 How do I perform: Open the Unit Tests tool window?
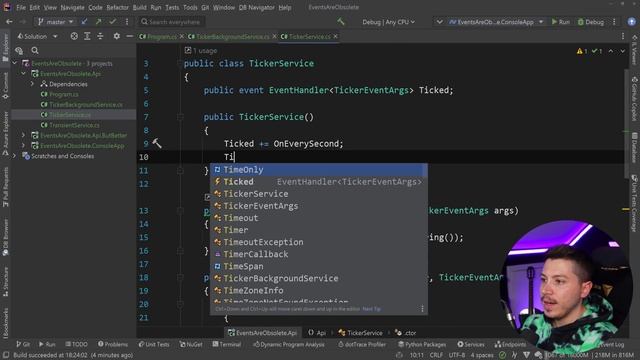(x=153, y=344)
